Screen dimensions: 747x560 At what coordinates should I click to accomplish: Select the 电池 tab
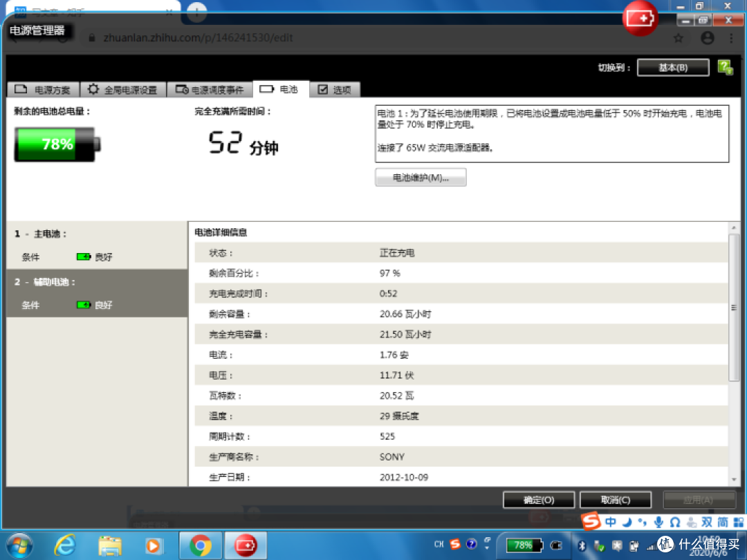pos(281,89)
